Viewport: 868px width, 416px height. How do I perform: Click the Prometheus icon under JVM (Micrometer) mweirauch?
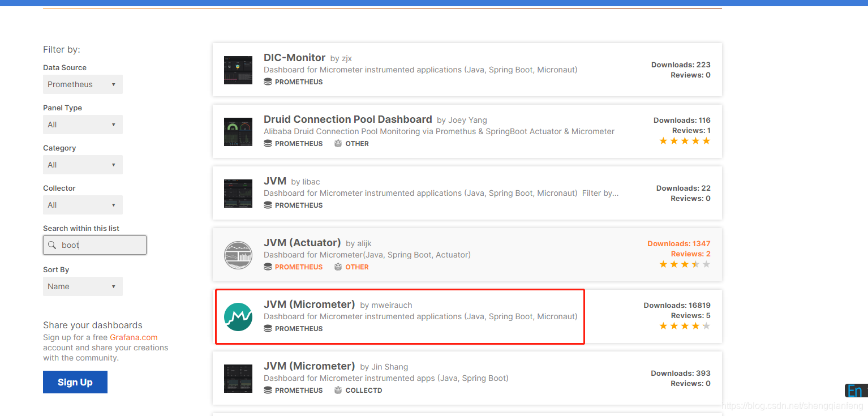click(268, 329)
